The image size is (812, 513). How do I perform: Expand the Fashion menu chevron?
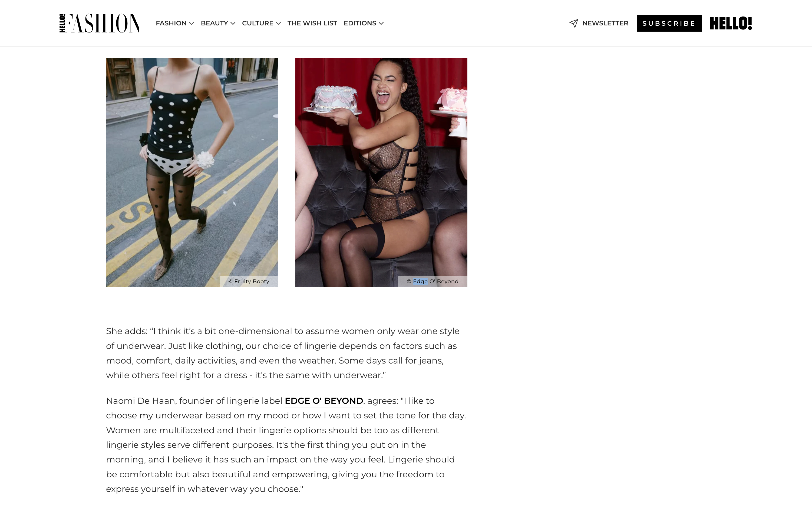coord(192,23)
